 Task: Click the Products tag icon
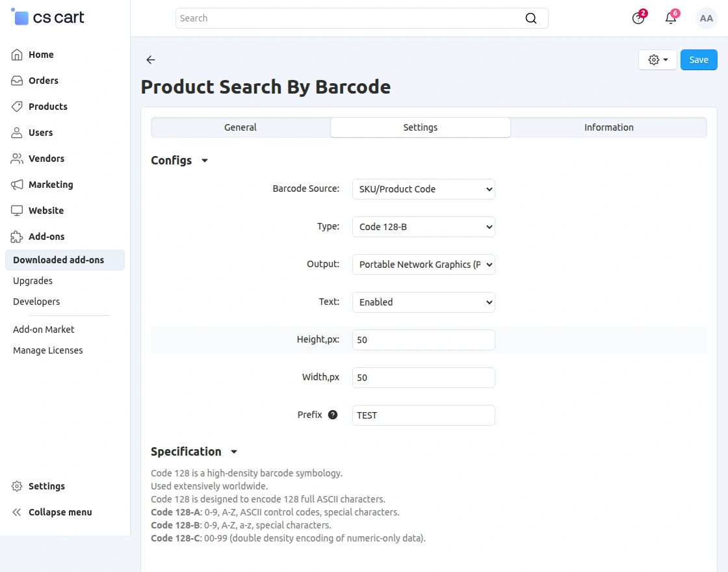pyautogui.click(x=17, y=107)
